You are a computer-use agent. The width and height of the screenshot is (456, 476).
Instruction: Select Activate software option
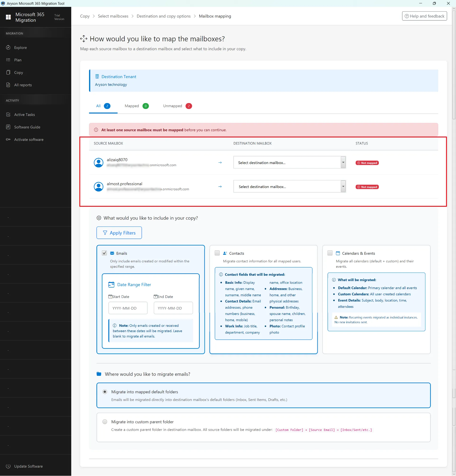point(28,139)
